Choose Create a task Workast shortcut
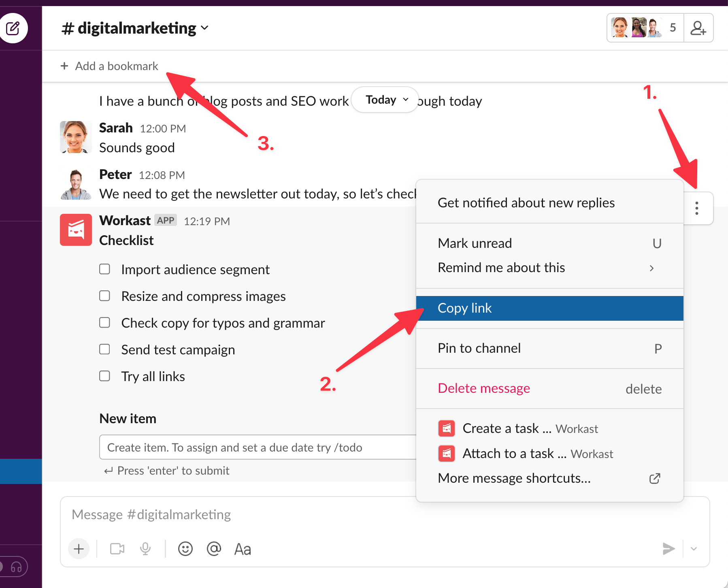The image size is (728, 588). pyautogui.click(x=549, y=428)
